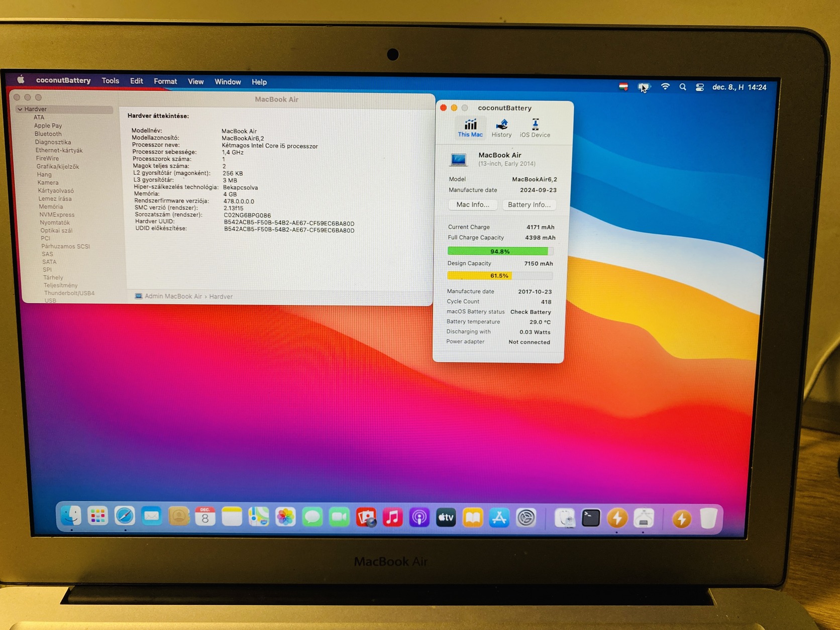
Task: Select Kamera in the sidebar
Action: click(48, 182)
